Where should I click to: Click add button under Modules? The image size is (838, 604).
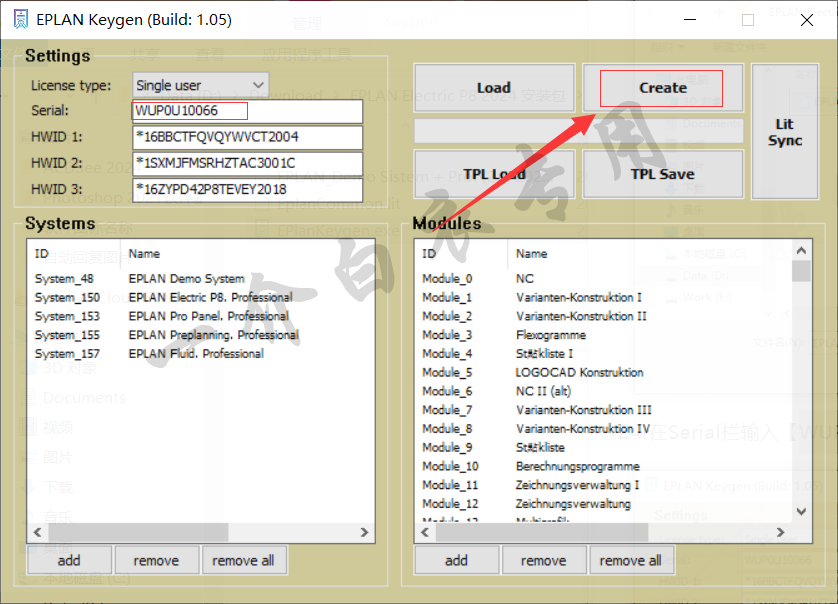click(457, 560)
